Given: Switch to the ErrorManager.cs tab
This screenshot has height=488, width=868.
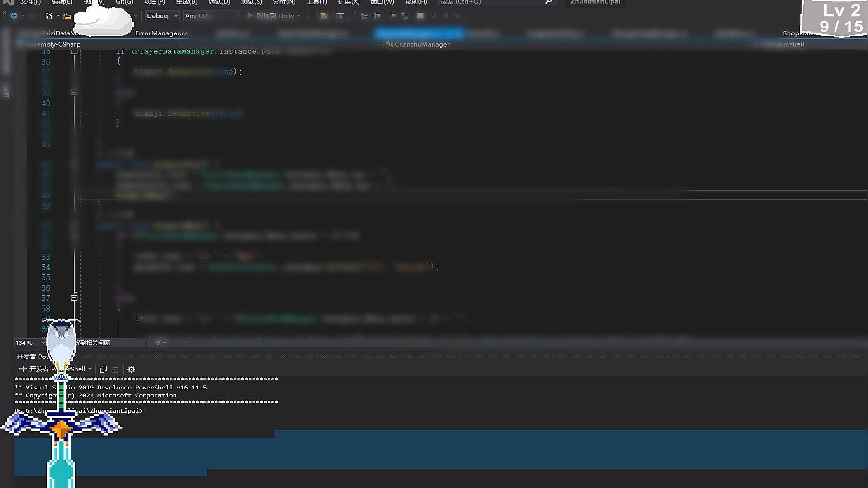Looking at the screenshot, I should tap(161, 33).
